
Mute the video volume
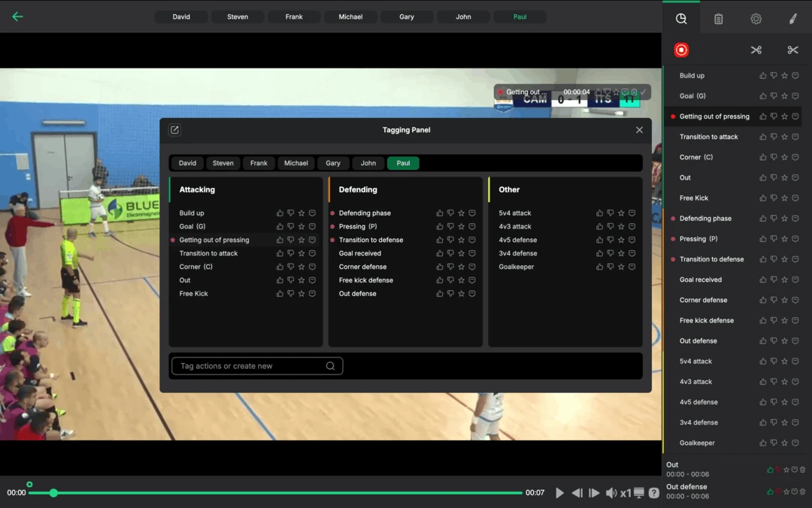pyautogui.click(x=611, y=492)
